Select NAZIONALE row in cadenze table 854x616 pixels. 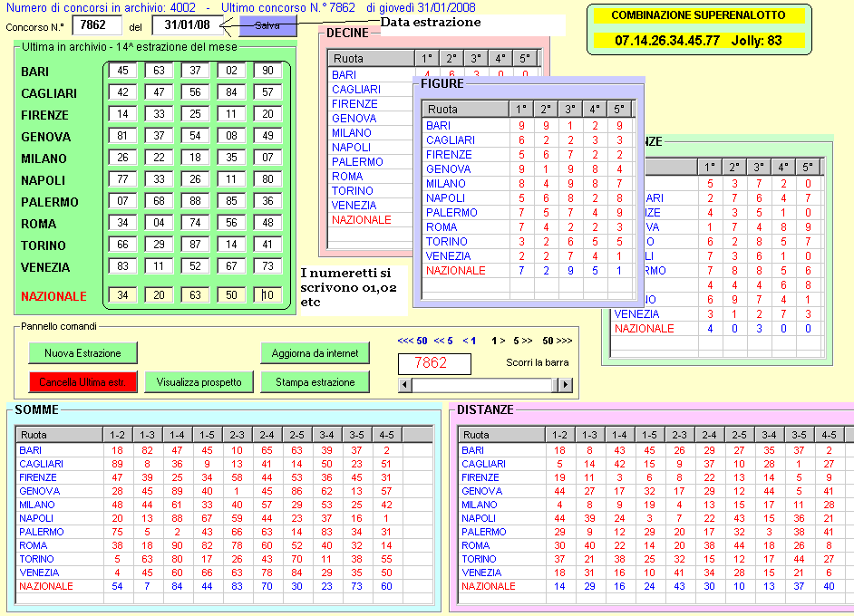coord(716,329)
